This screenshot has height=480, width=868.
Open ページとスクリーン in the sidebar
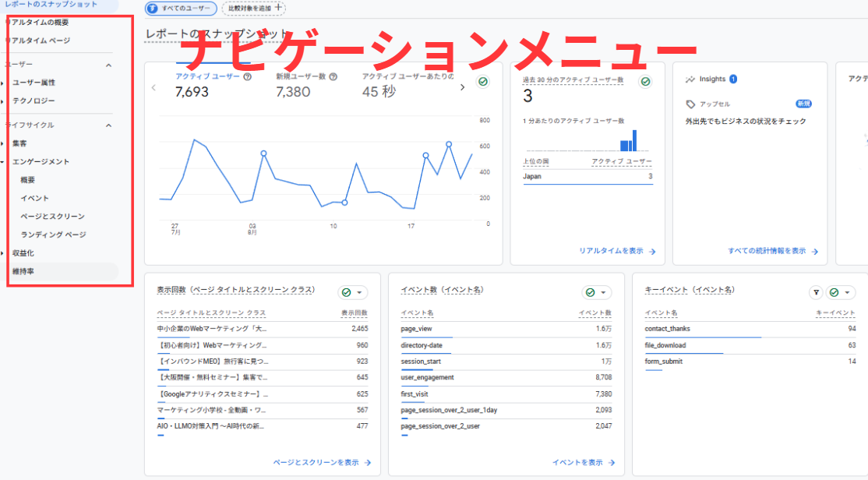52,216
